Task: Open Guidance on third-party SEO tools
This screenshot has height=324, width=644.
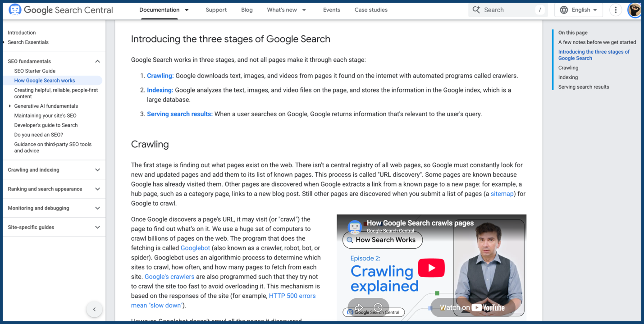Action: (x=53, y=147)
